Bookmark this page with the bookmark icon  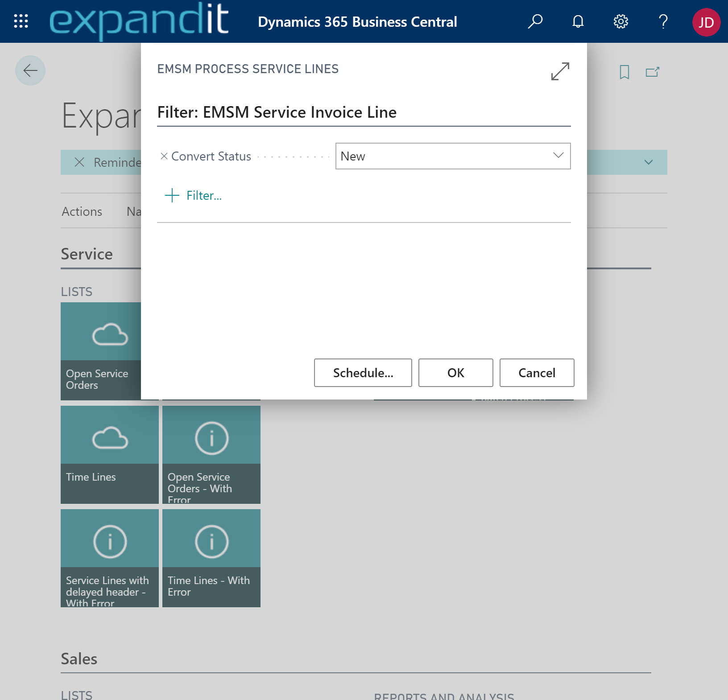pos(624,72)
